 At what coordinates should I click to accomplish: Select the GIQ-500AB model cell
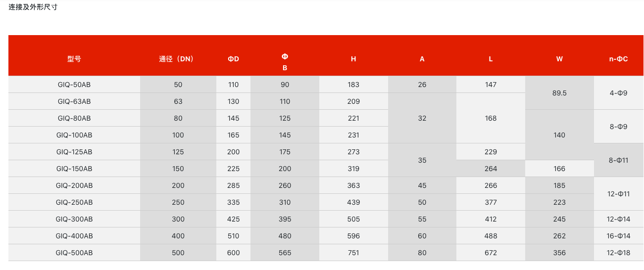click(x=74, y=253)
